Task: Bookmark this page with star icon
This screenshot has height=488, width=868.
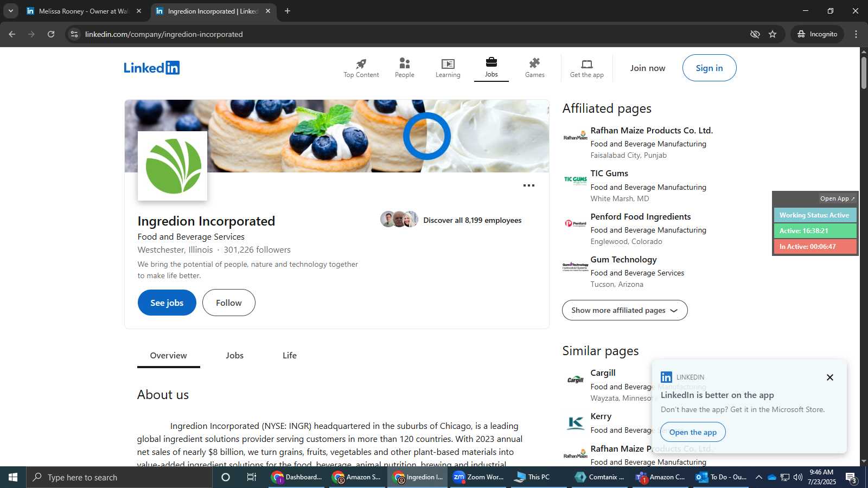Action: pos(773,34)
